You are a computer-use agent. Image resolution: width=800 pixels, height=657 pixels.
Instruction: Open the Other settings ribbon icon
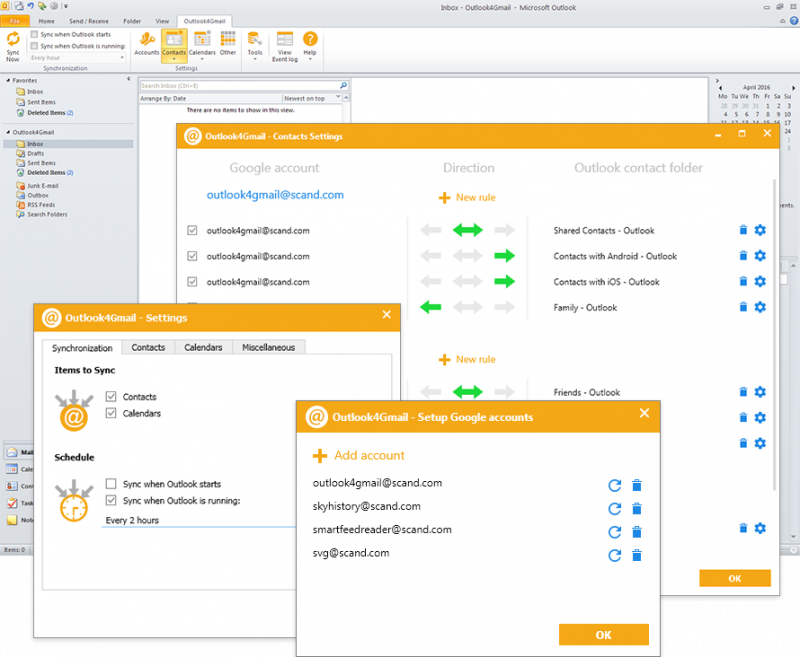pos(228,43)
